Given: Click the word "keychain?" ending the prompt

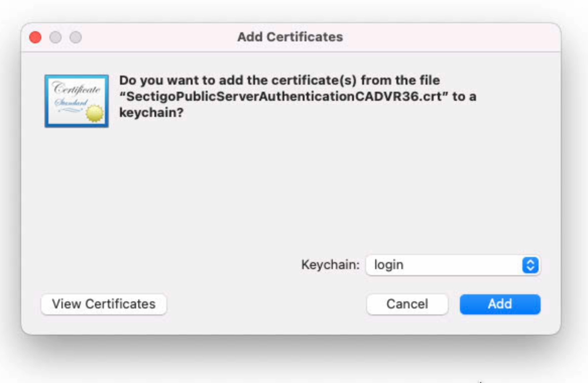Looking at the screenshot, I should coord(151,113).
